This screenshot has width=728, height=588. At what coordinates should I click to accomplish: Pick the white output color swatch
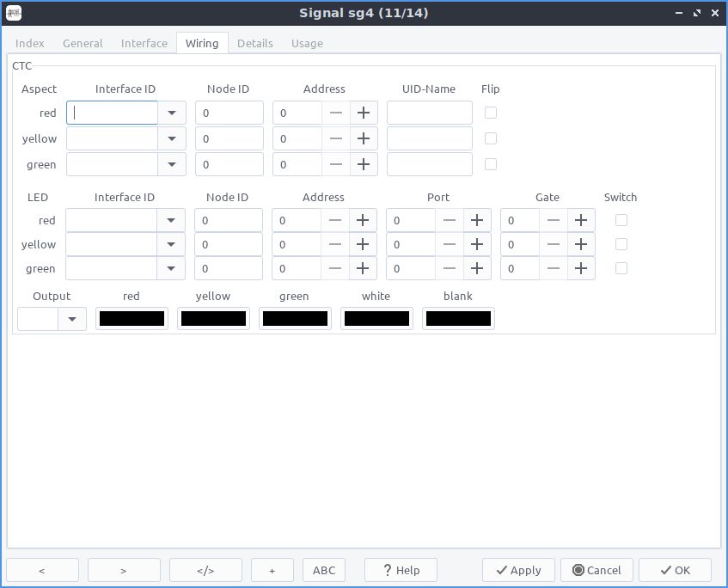pyautogui.click(x=376, y=319)
